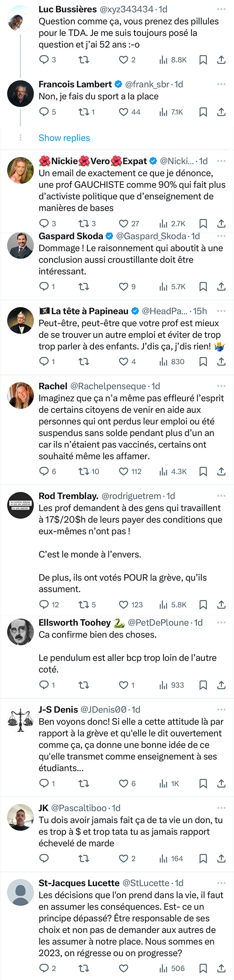Show replies under Francois Lambert's tweet

coord(64,138)
